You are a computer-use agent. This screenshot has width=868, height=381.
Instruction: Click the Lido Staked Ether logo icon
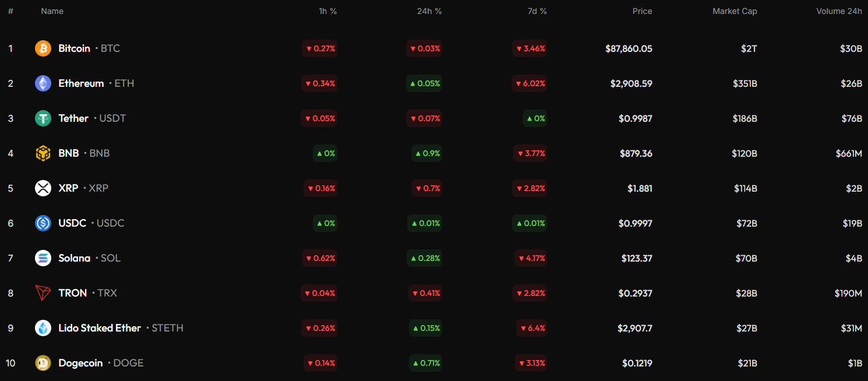pos(43,328)
